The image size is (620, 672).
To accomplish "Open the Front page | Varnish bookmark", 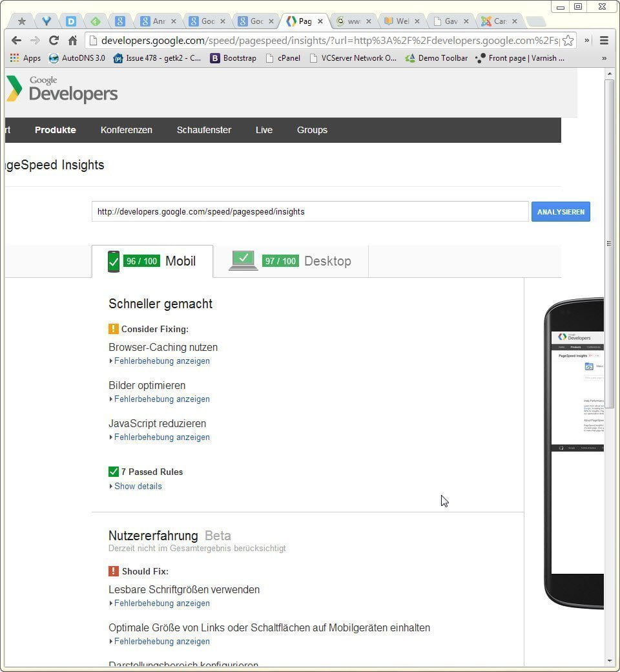I will coord(520,58).
